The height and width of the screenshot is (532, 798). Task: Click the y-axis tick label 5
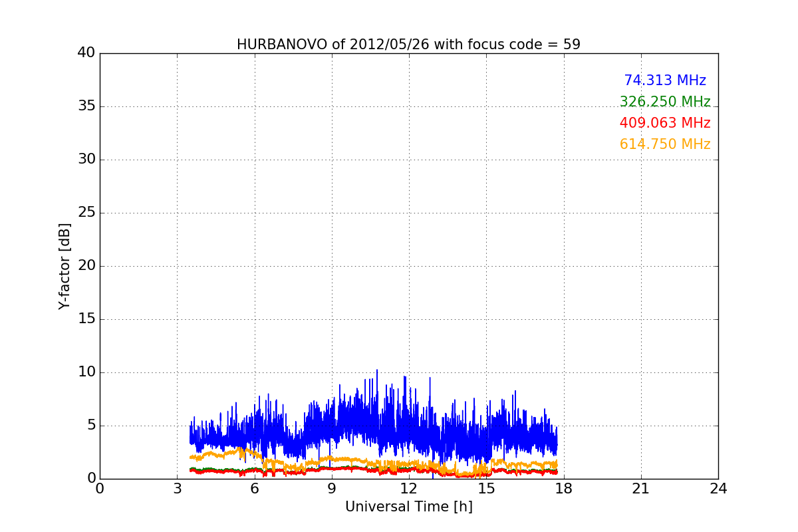point(90,426)
